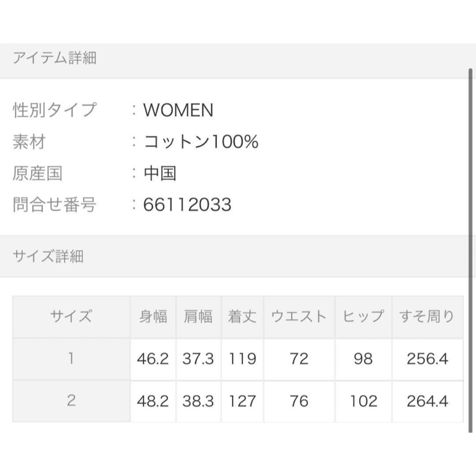
Task: Click the サイズ詳細 section header
Action: [234, 256]
